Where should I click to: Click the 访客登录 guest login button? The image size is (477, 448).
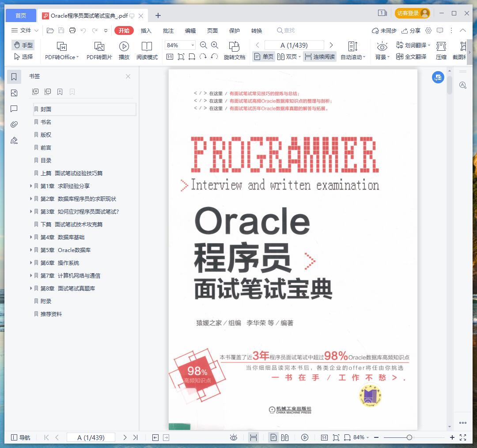pyautogui.click(x=412, y=13)
